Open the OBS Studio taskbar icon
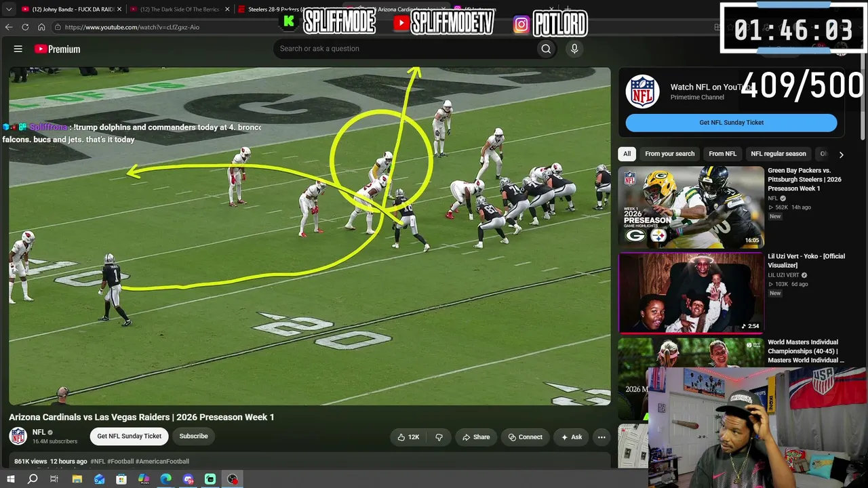 (233, 479)
